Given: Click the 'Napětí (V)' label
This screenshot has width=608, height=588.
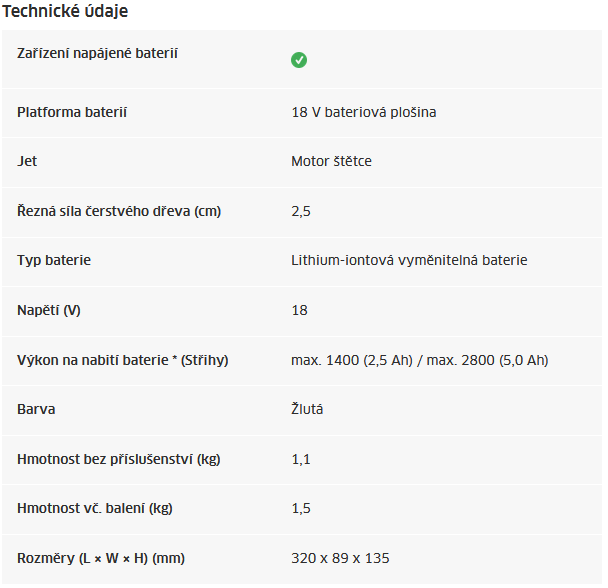Looking at the screenshot, I should [x=49, y=310].
